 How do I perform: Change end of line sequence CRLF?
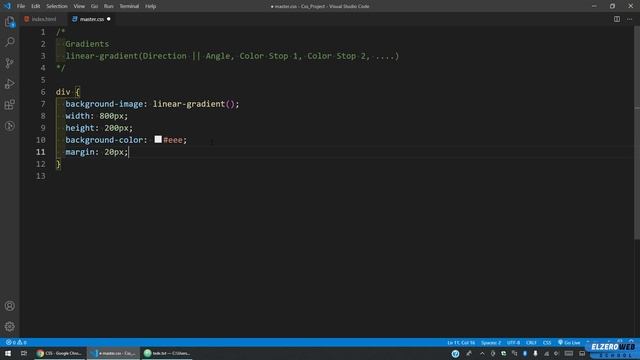(531, 342)
